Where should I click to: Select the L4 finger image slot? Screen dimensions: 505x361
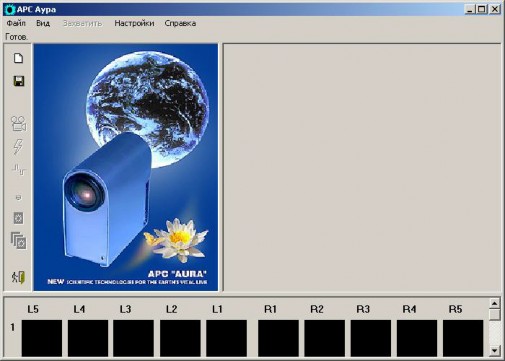[88, 338]
